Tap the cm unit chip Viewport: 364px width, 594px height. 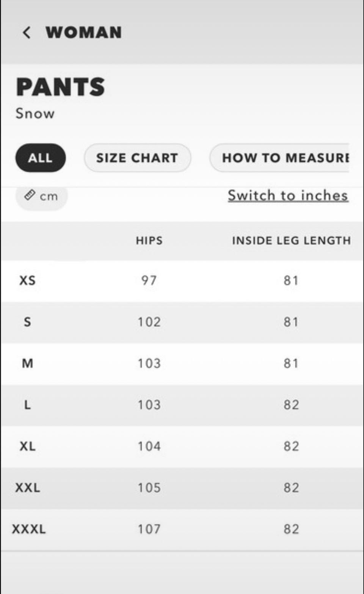coord(42,196)
